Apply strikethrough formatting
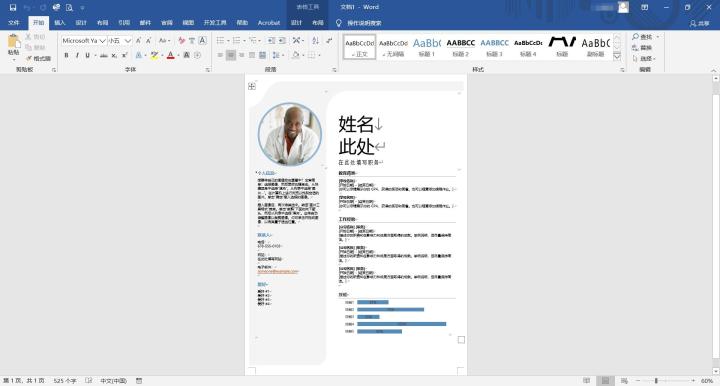This screenshot has height=386, width=720. coord(104,56)
